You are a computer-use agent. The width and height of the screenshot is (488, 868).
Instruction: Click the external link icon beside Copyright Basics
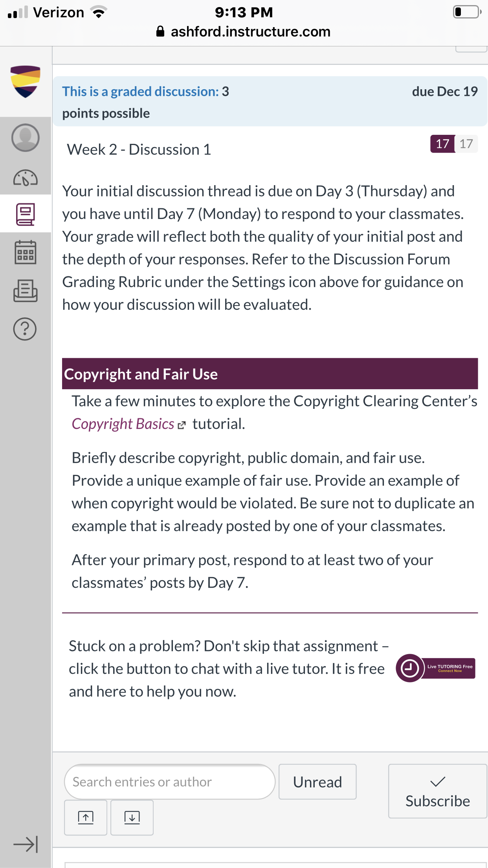point(181,425)
